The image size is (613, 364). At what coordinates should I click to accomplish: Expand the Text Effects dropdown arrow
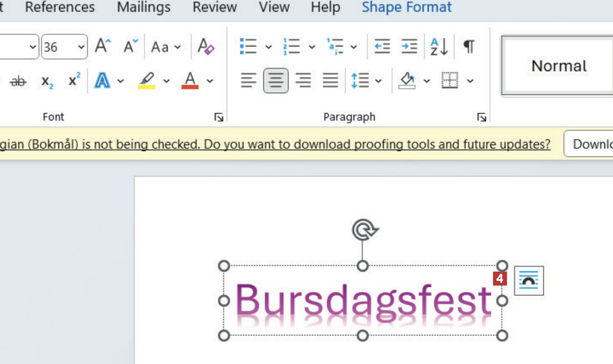(x=120, y=81)
